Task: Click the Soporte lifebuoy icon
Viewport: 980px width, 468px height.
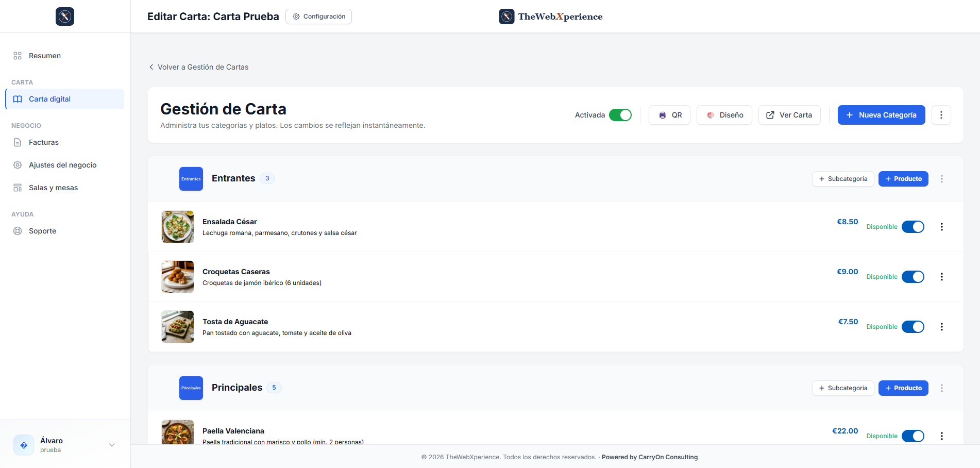Action: (x=18, y=231)
